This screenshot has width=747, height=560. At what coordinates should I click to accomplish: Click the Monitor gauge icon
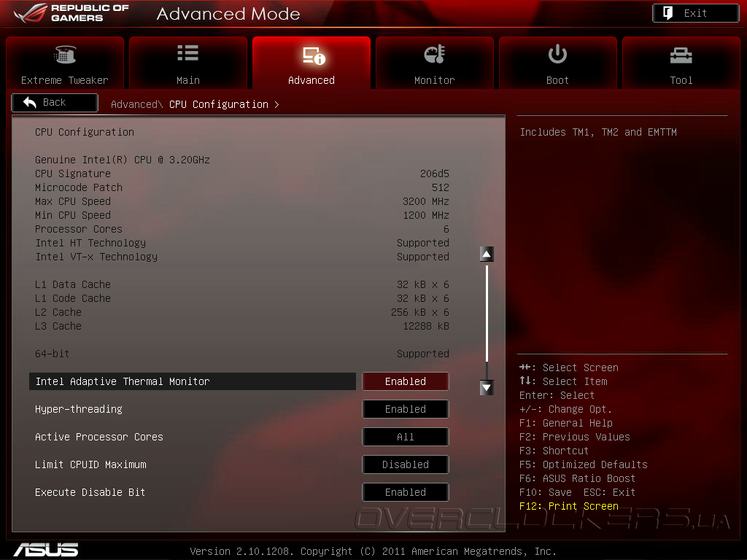tap(435, 54)
